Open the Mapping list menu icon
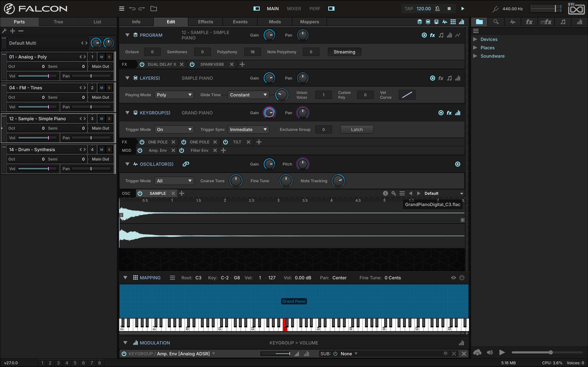588x367 pixels. (x=172, y=278)
